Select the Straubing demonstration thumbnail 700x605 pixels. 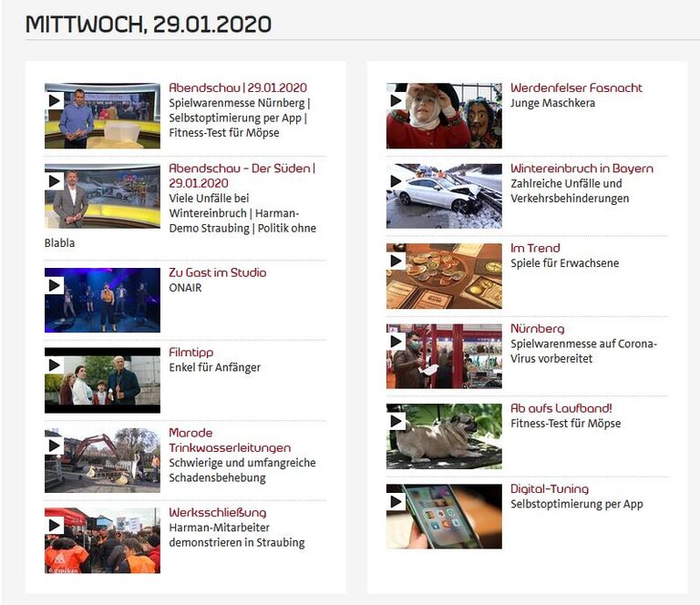(x=102, y=540)
